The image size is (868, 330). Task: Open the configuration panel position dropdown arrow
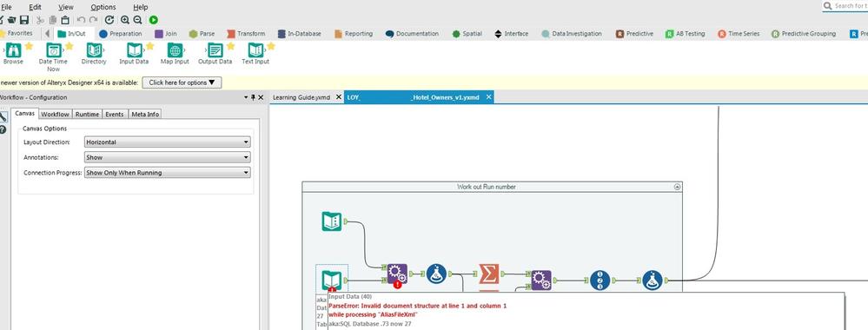(247, 97)
